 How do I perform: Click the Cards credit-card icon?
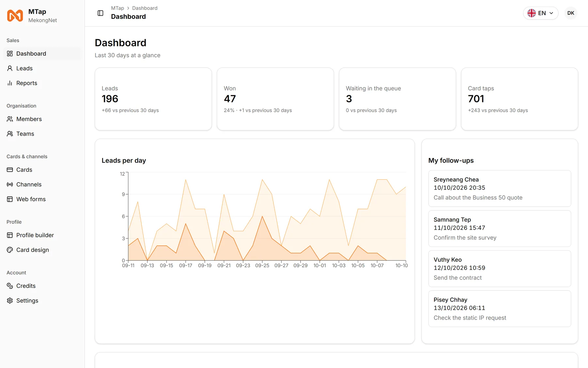(x=10, y=170)
